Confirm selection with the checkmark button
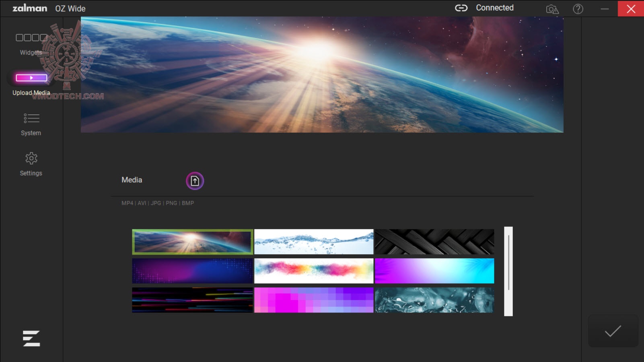This screenshot has height=362, width=644. coord(613,331)
